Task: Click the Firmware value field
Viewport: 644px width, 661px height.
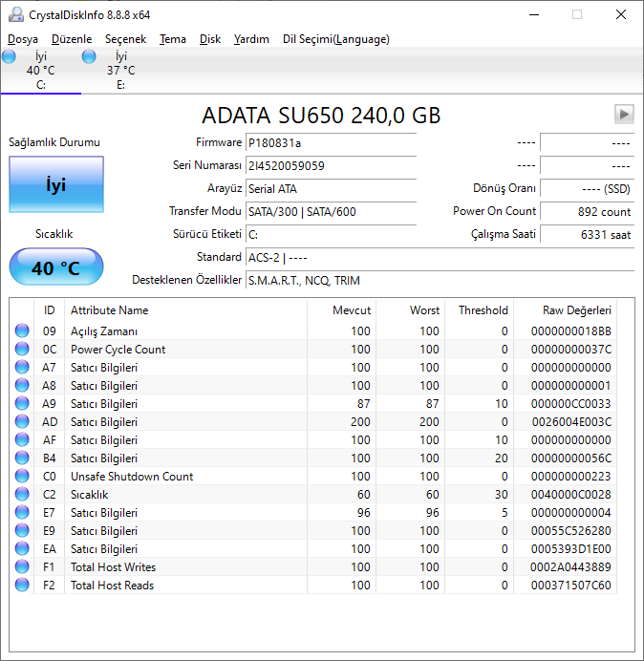Action: (330, 143)
